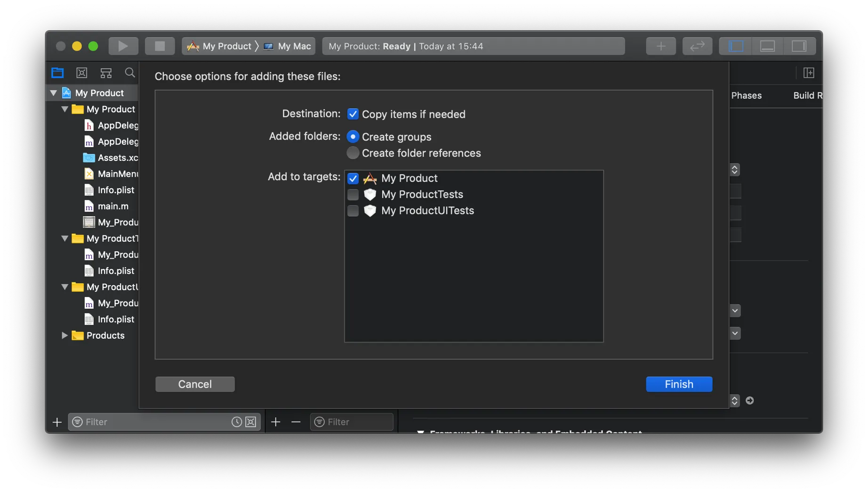Open the Source Control navigator icon

[x=82, y=73]
